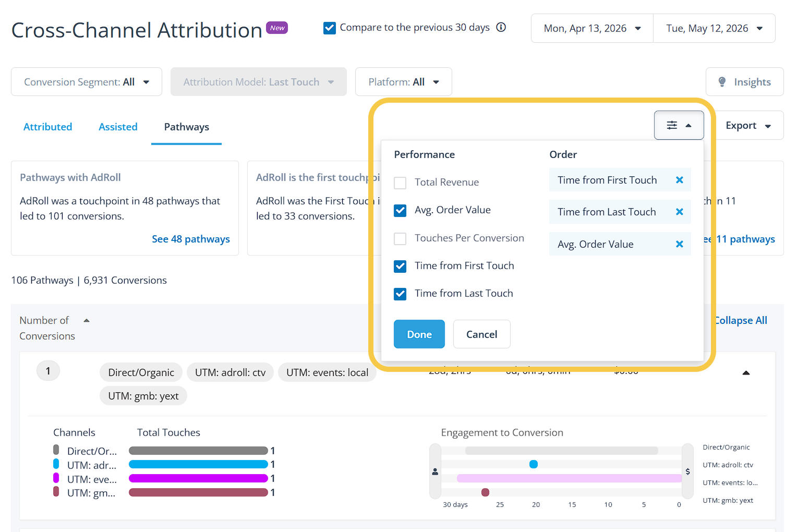
Task: Click the compare info circle icon
Action: coord(501,27)
